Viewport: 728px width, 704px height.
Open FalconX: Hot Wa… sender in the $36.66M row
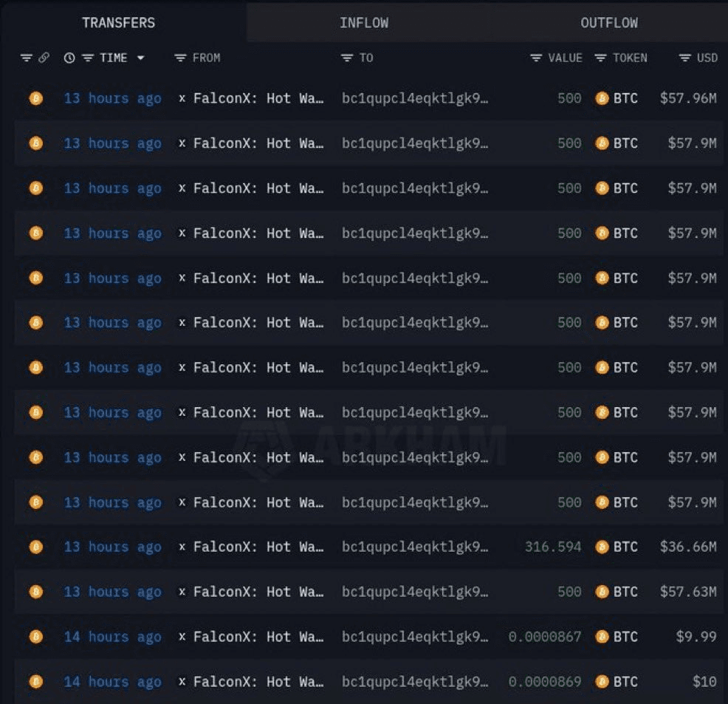(x=258, y=547)
